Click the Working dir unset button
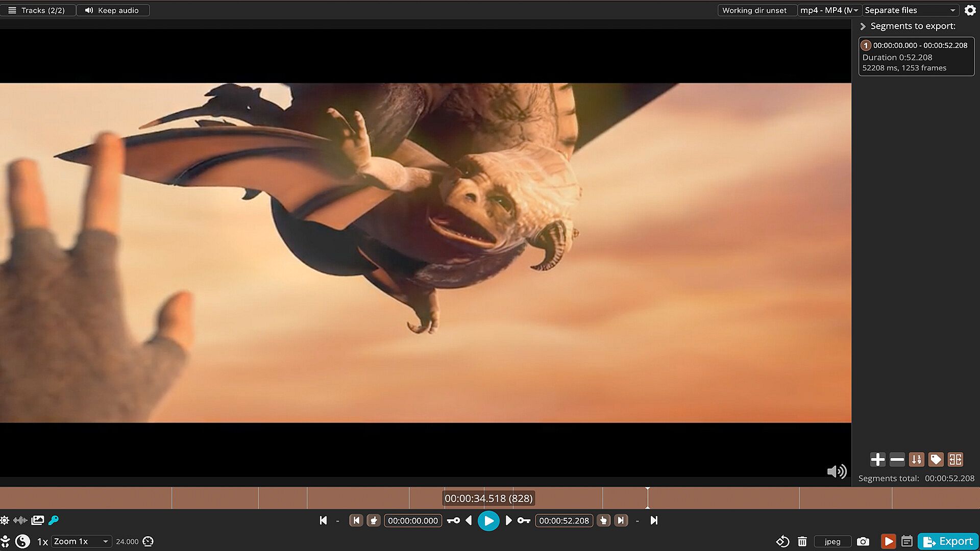Screen dimensions: 980x551 pos(754,10)
